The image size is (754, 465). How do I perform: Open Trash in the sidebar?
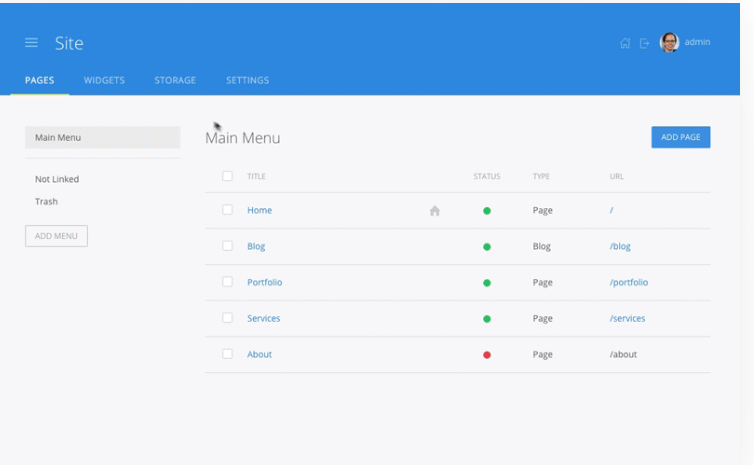tap(46, 201)
